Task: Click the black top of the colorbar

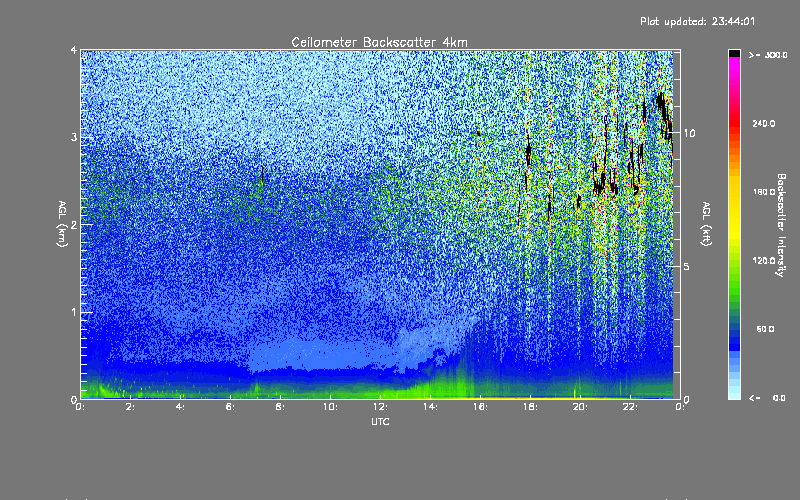Action: (734, 53)
